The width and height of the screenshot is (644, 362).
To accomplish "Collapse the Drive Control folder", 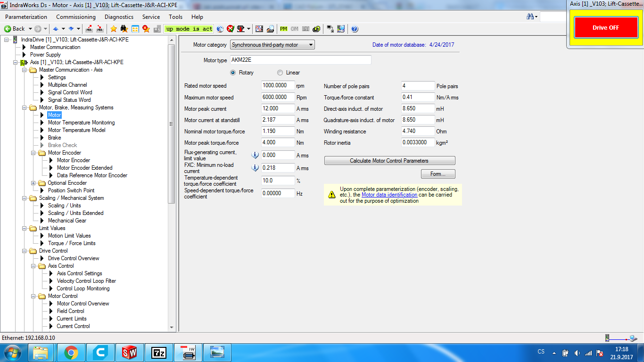I will coord(25,251).
